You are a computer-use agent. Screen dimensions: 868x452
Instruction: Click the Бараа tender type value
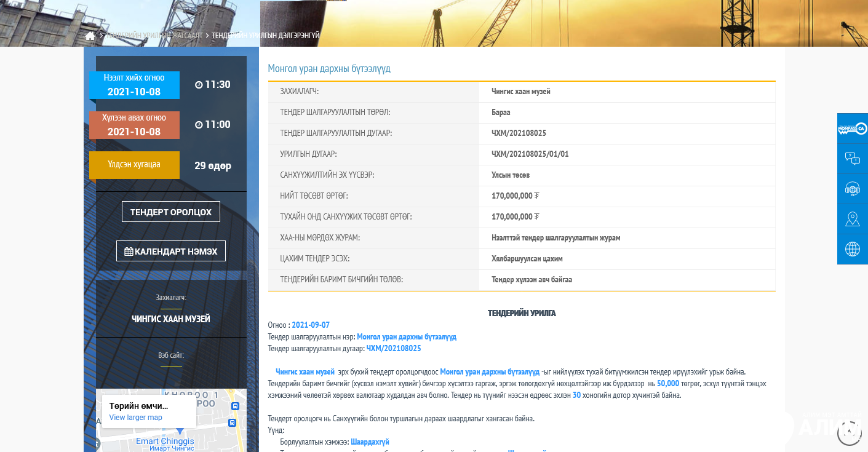pos(501,113)
